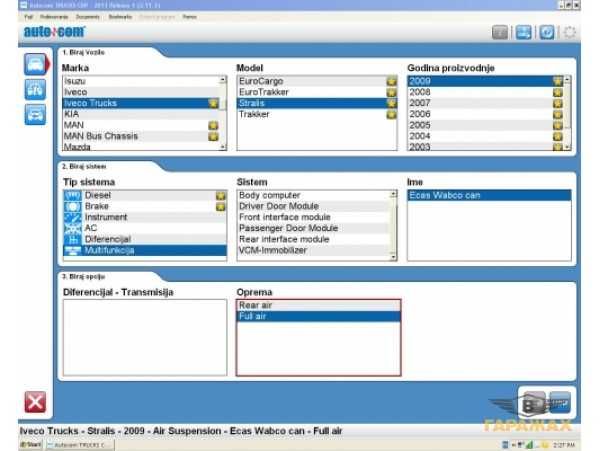Click Godina proizvodnje scroll up arrow
This screenshot has width=600, height=451.
[567, 80]
